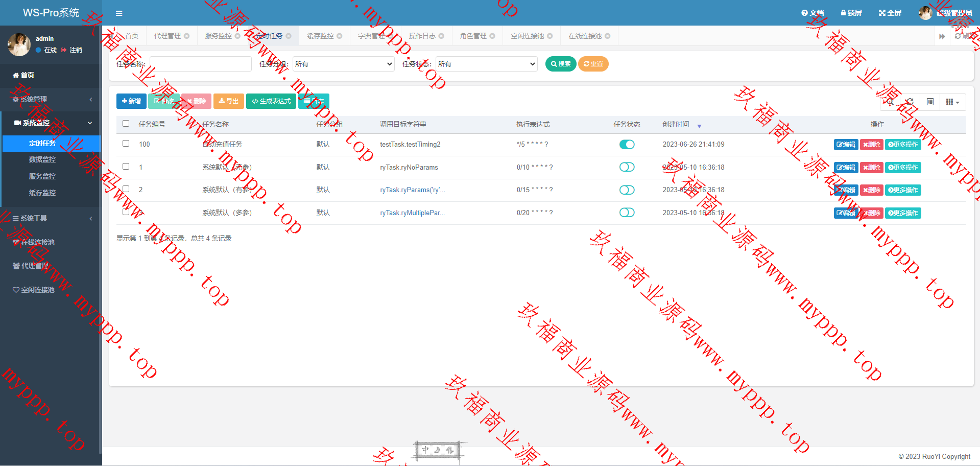
Task: Open the 任务状态 dropdown
Action: point(486,64)
